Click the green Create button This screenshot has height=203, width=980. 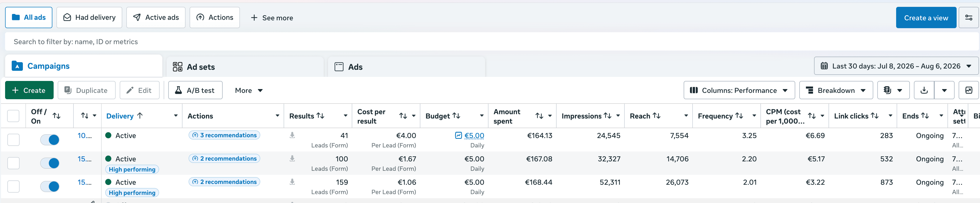pos(29,91)
